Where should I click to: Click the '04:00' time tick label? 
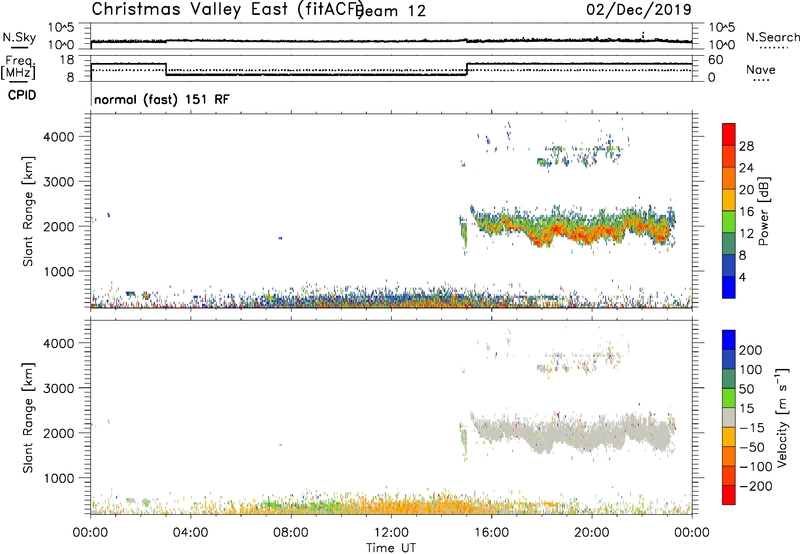190,533
